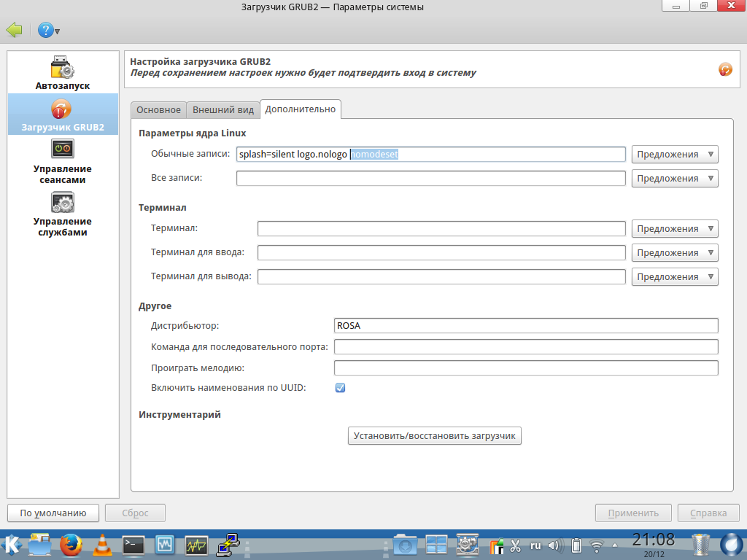Click the Все записи input field

click(430, 178)
